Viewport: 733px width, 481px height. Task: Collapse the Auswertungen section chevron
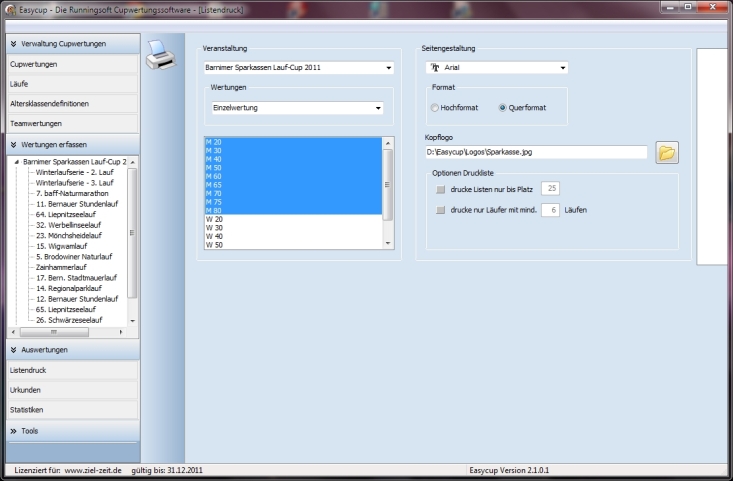click(13, 350)
